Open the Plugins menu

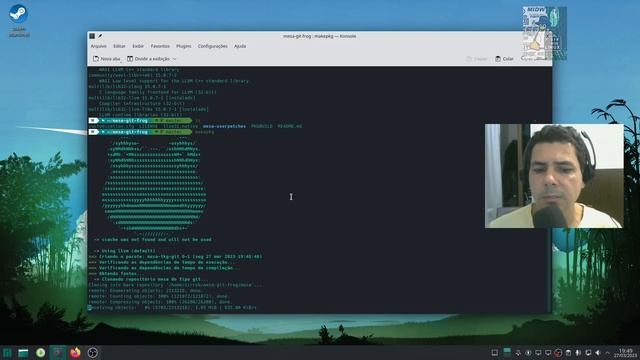pyautogui.click(x=184, y=46)
